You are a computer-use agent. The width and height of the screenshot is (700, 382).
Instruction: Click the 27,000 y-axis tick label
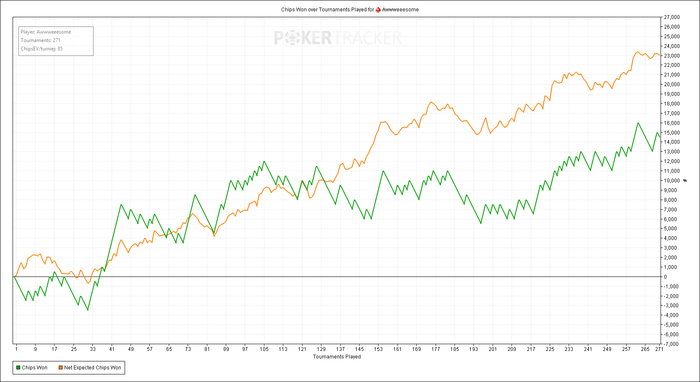pos(671,17)
